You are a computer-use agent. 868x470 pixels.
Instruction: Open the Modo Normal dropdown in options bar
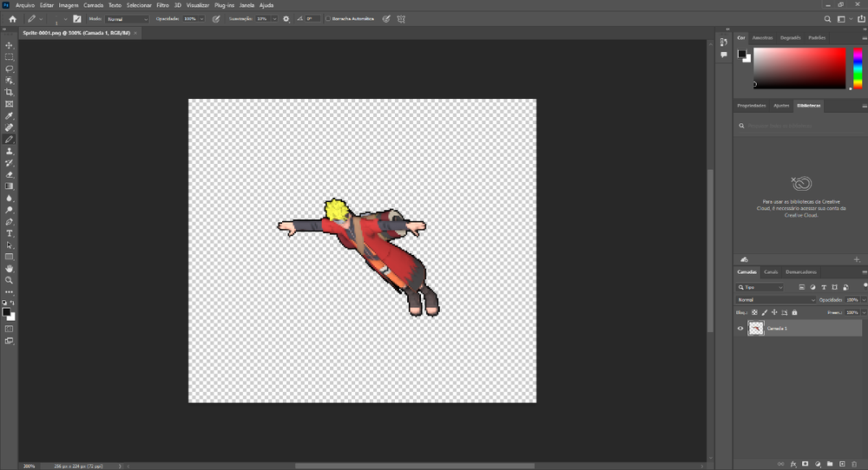(x=127, y=18)
